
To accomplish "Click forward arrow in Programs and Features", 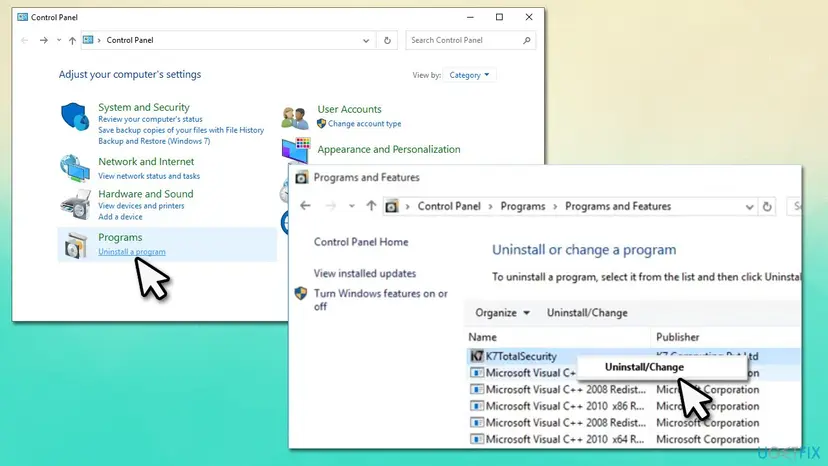I will click(x=331, y=206).
